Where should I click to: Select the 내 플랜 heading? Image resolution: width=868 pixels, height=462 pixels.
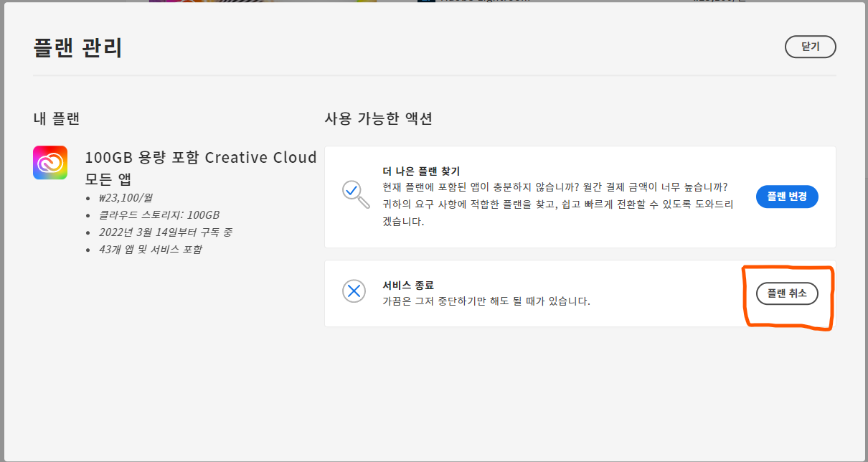[x=57, y=118]
